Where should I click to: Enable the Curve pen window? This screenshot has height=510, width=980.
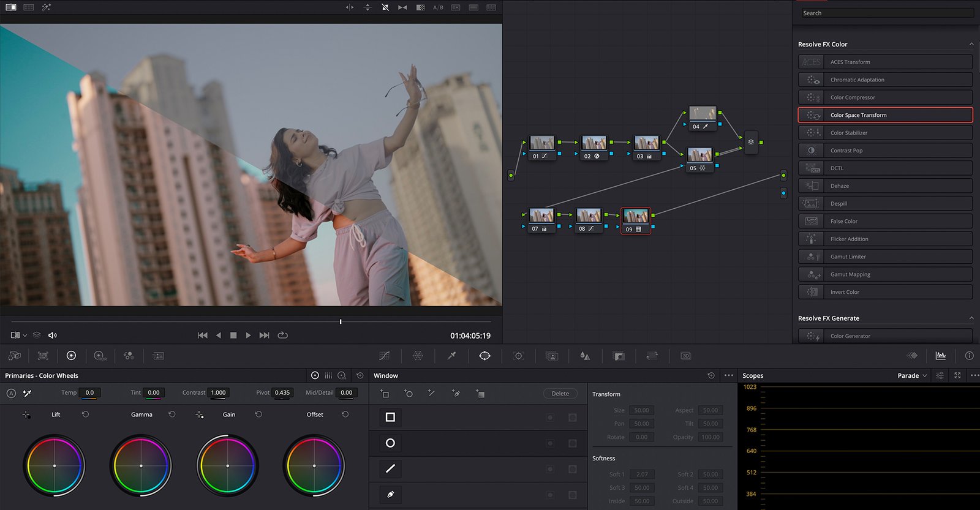click(390, 494)
